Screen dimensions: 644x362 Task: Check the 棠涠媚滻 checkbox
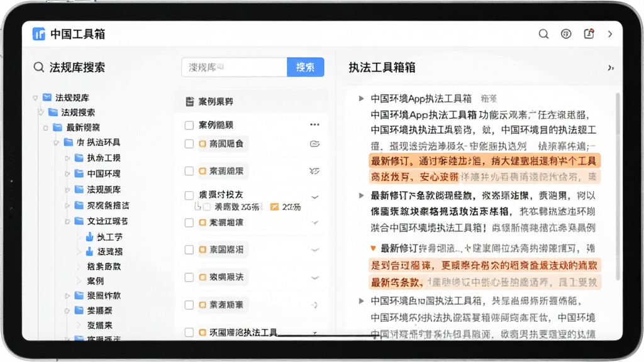(189, 223)
